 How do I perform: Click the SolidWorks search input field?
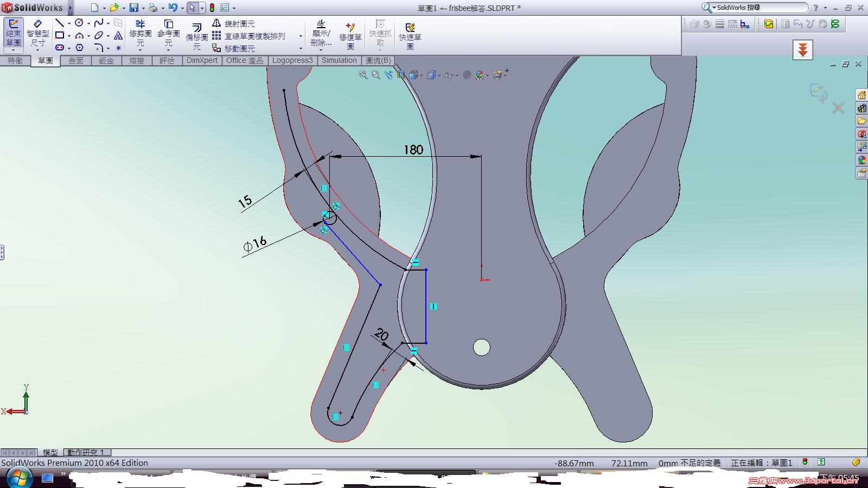pos(761,8)
